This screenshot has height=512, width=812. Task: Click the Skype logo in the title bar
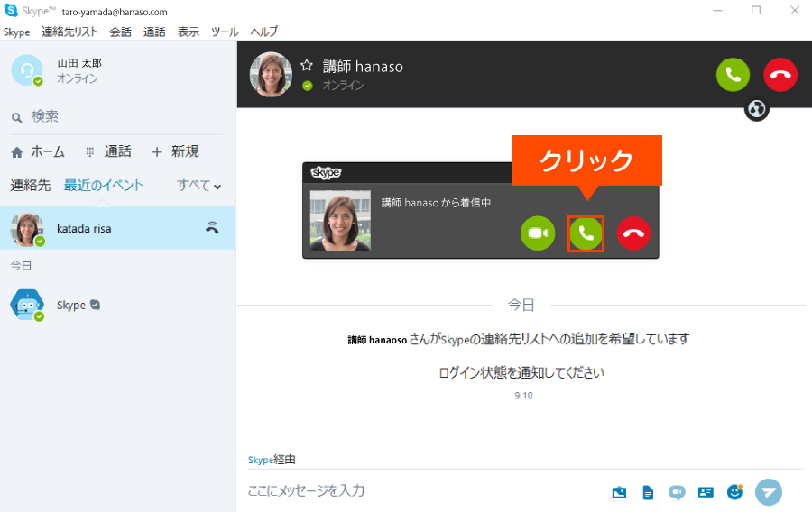pyautogui.click(x=11, y=10)
